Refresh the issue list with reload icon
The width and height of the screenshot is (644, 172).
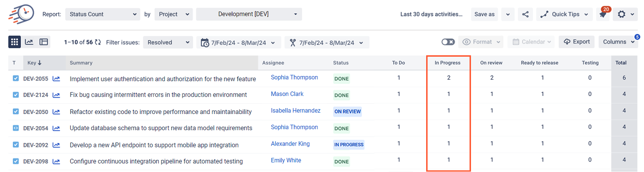click(x=98, y=42)
